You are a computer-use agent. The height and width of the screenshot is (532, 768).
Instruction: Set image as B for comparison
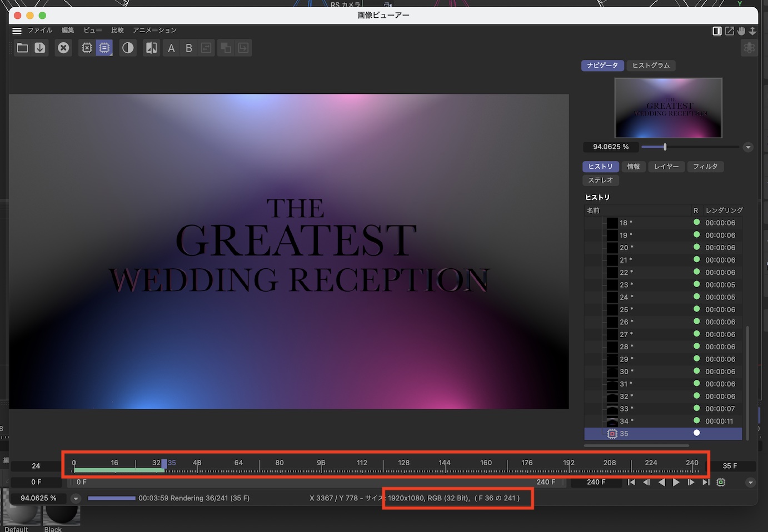point(189,48)
